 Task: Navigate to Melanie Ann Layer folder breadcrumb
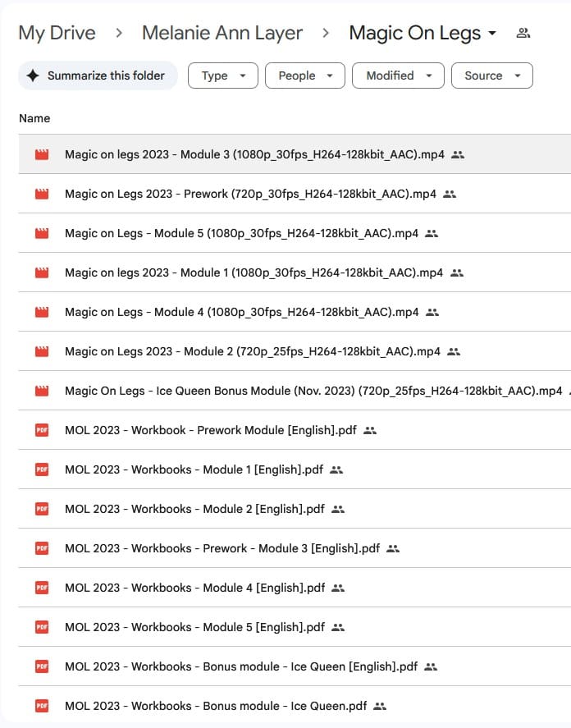pyautogui.click(x=222, y=34)
